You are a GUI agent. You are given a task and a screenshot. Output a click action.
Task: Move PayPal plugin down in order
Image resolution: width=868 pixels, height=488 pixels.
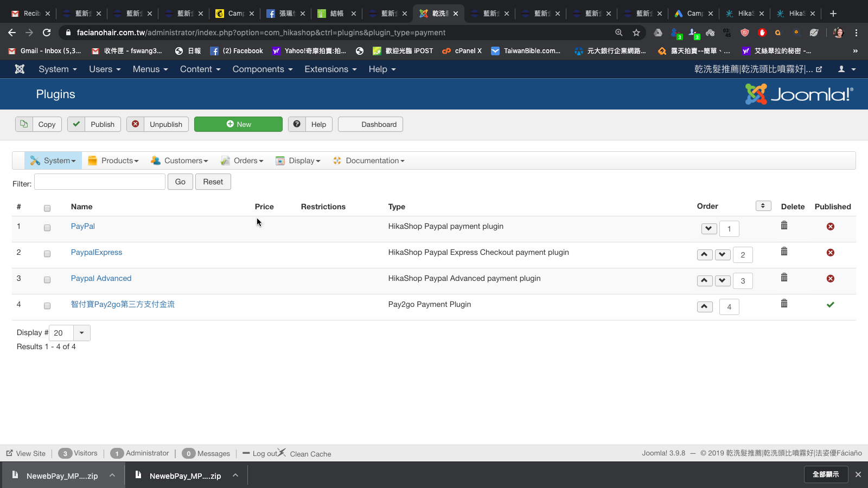coord(709,229)
